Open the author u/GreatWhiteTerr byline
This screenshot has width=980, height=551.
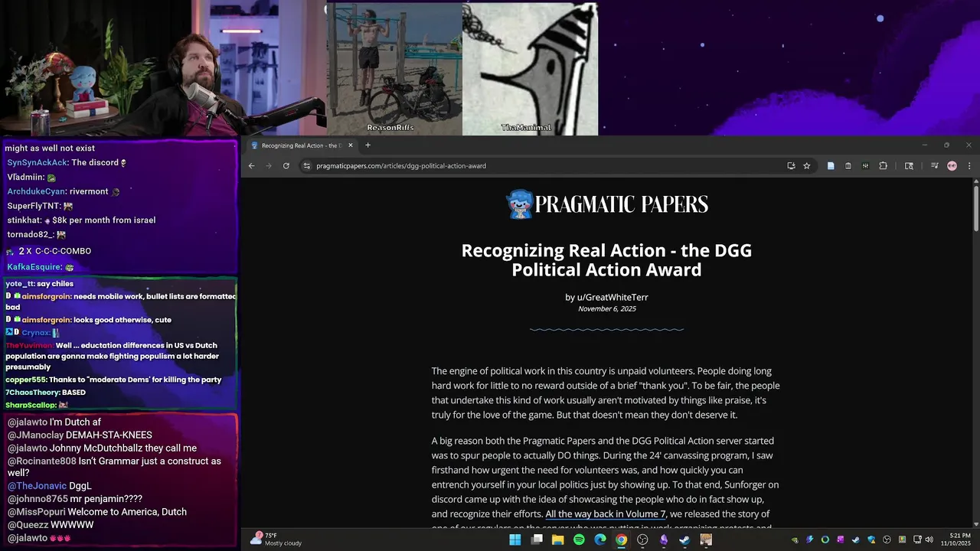point(606,297)
